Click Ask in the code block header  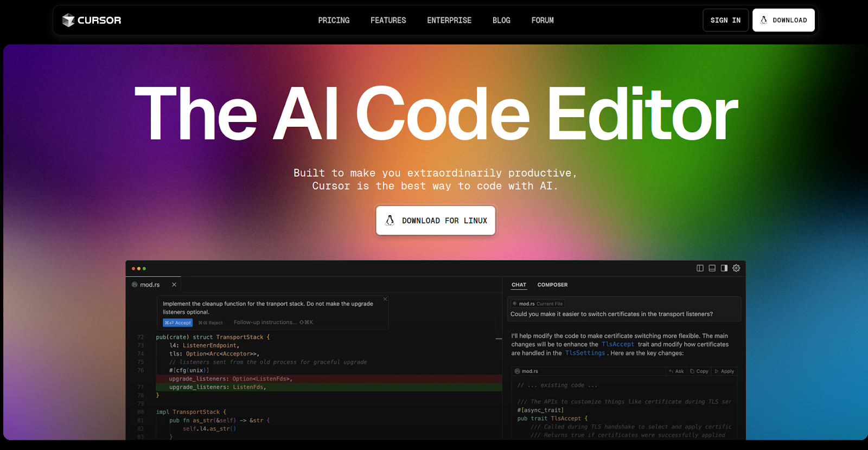[676, 371]
